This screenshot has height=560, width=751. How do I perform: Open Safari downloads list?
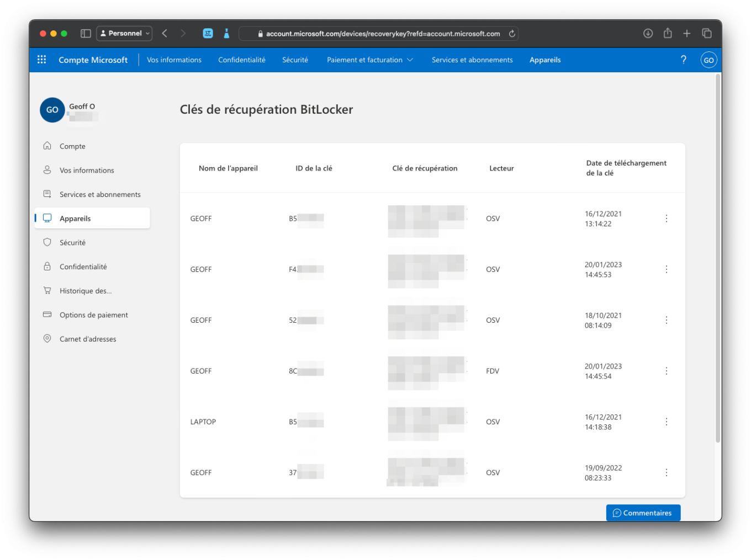click(648, 34)
